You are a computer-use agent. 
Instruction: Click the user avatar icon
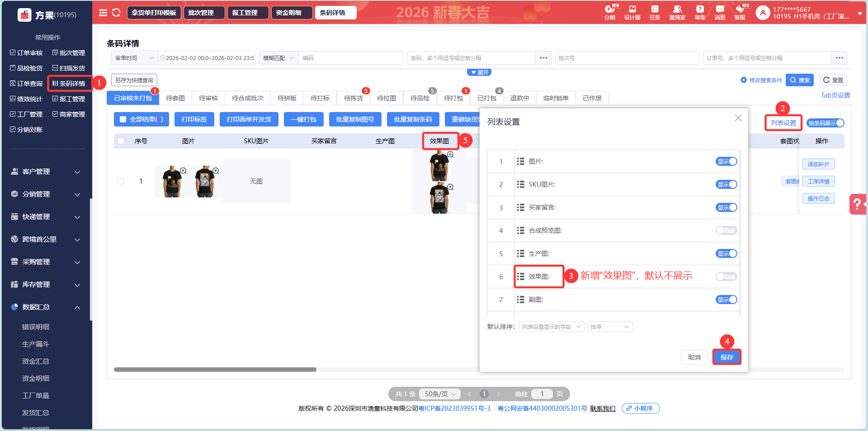[763, 13]
